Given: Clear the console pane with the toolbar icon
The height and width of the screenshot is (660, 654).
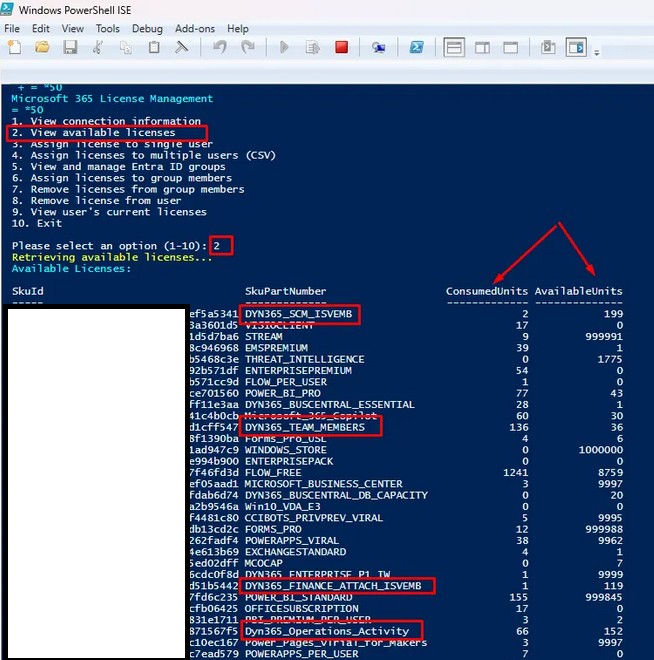Looking at the screenshot, I should pyautogui.click(x=181, y=47).
